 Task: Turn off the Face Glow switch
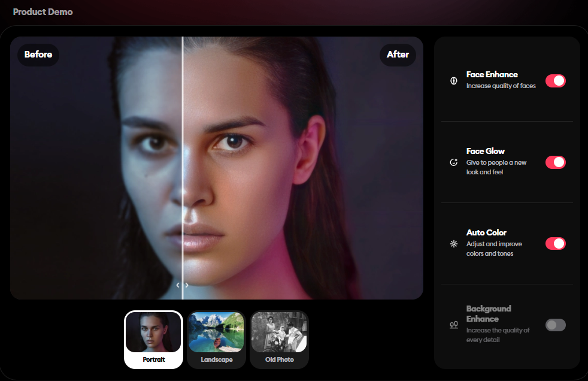click(555, 162)
